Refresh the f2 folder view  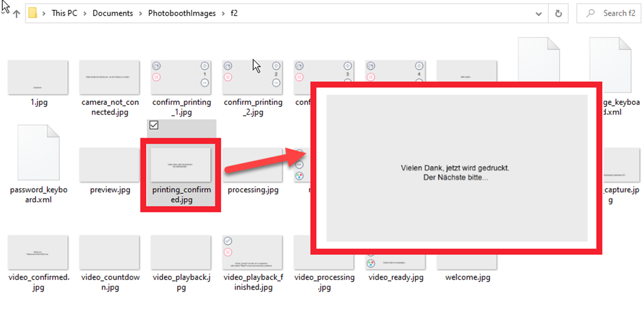(558, 13)
